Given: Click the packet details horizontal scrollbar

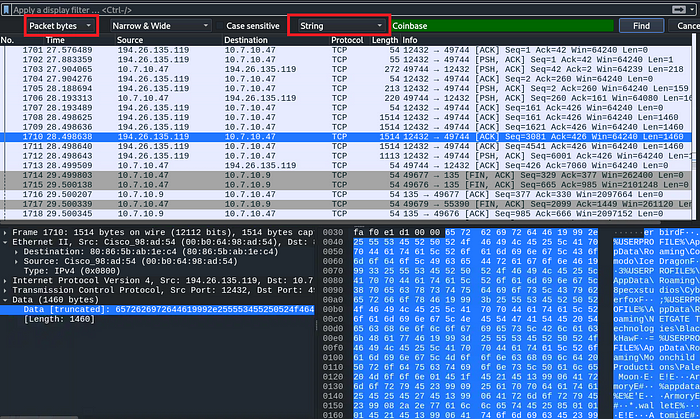Looking at the screenshot, I should [x=40, y=417].
